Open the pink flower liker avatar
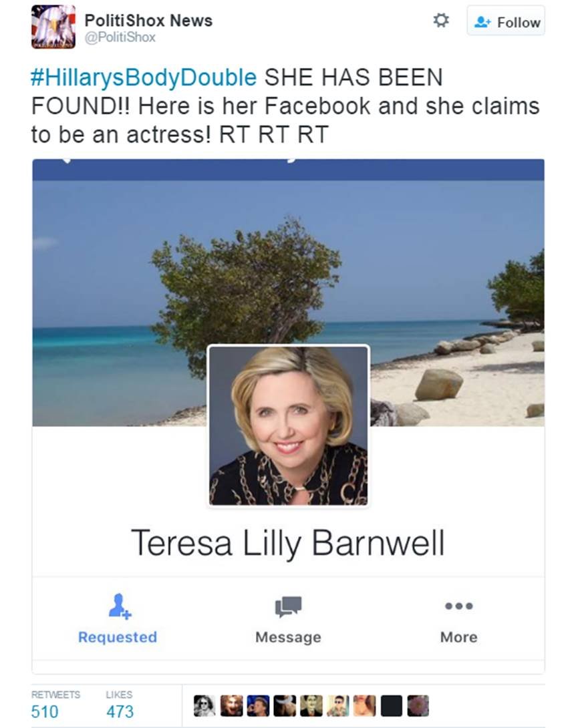 418,706
